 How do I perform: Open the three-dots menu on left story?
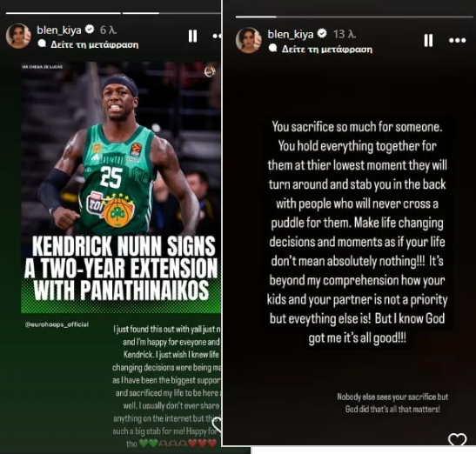pos(217,37)
